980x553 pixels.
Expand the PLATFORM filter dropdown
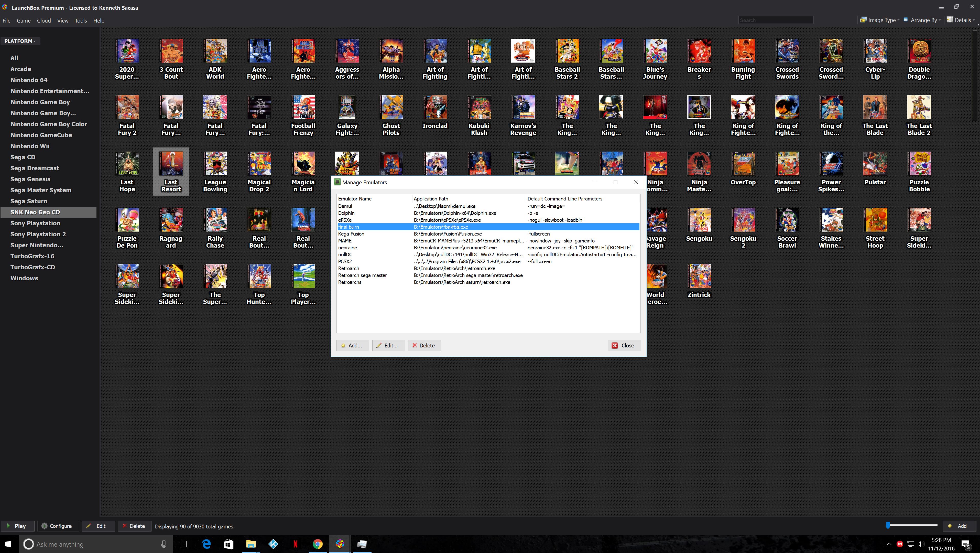tap(20, 41)
